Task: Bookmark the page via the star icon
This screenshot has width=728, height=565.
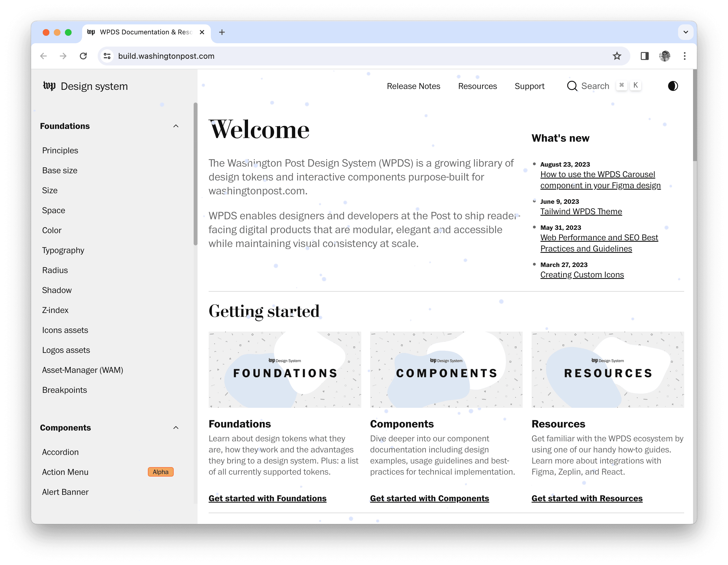Action: (x=617, y=56)
